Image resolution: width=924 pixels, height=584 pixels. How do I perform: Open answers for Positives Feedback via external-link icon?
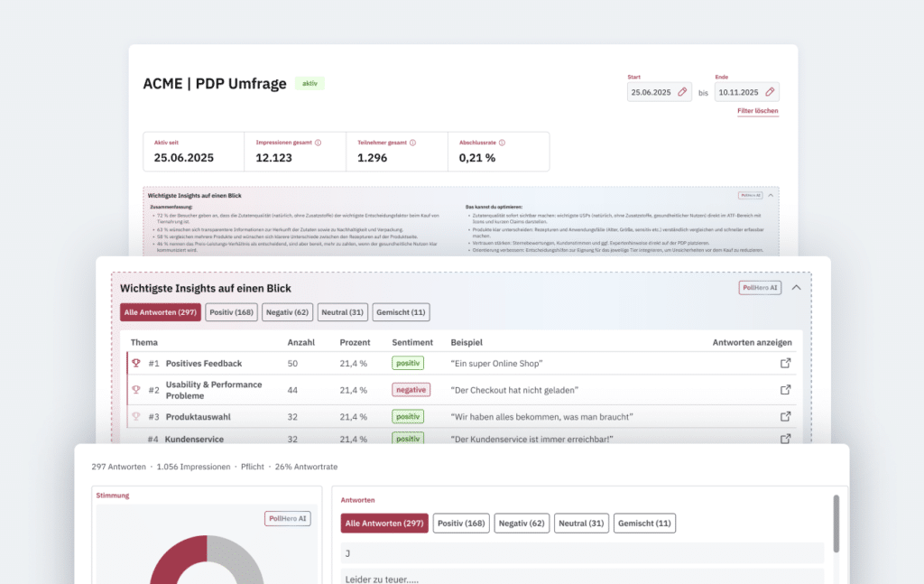point(785,364)
